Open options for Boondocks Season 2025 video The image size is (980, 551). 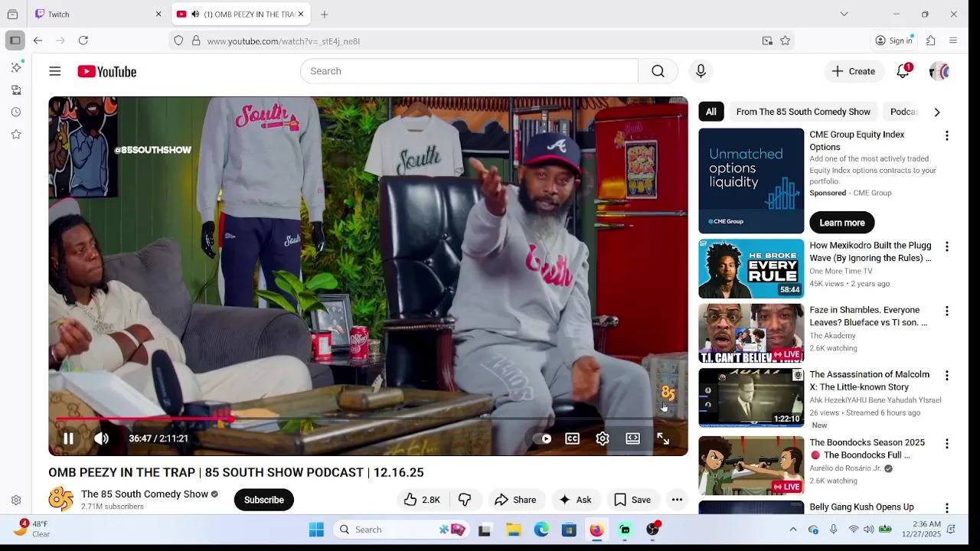pyautogui.click(x=947, y=444)
